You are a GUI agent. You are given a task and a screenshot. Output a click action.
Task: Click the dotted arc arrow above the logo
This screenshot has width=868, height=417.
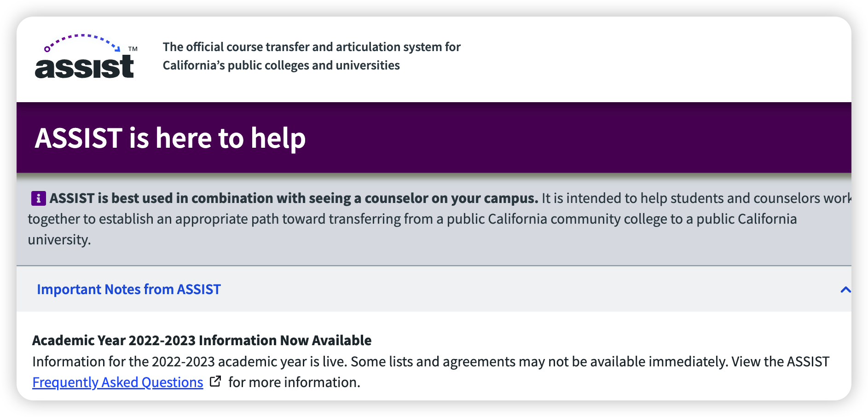82,42
